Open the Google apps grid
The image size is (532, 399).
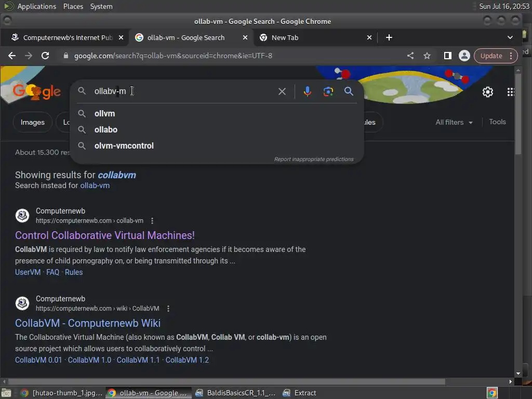511,92
